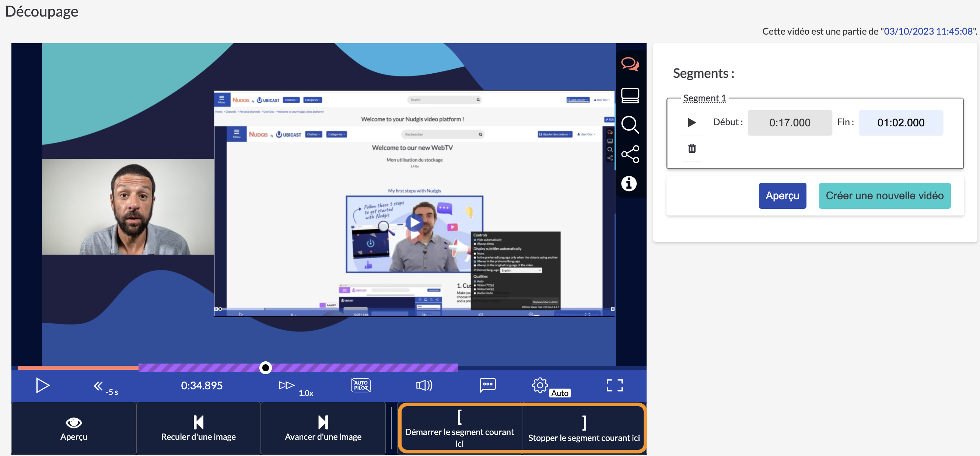The image size is (980, 456).
Task: Click Démarrer le segment courant ici
Action: coord(459,428)
